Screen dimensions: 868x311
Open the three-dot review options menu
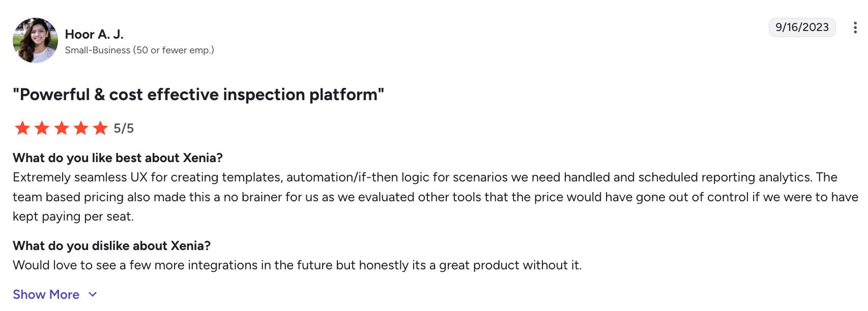[x=855, y=27]
